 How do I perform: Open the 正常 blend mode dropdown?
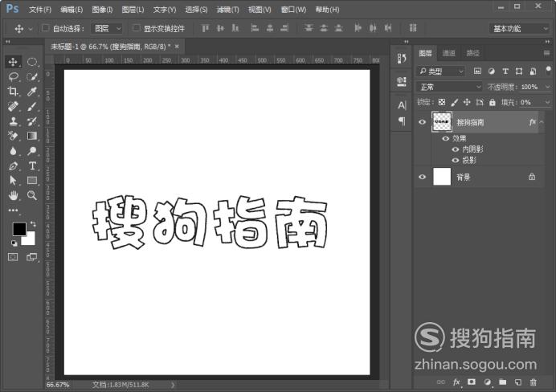point(449,87)
